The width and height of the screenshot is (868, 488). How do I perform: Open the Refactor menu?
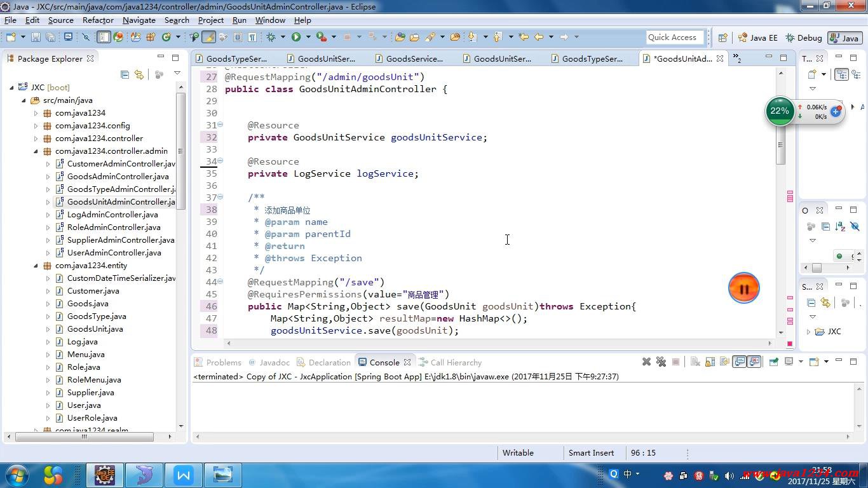[98, 20]
